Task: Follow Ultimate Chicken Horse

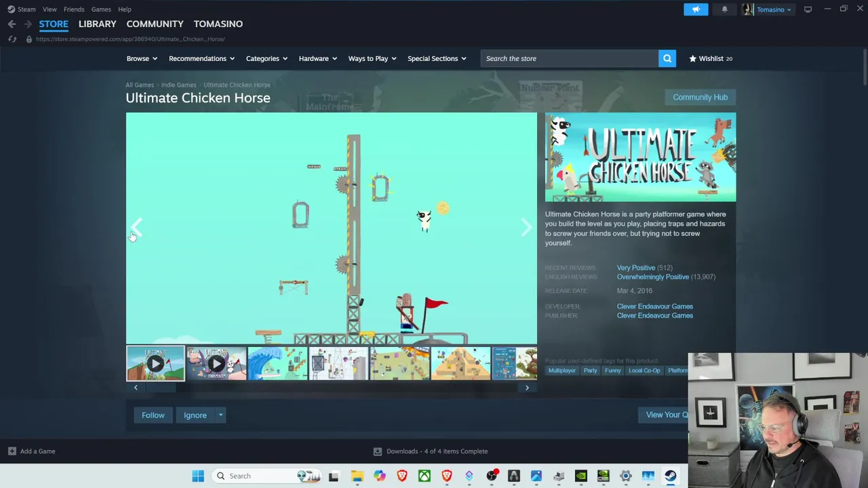Action: click(x=153, y=415)
